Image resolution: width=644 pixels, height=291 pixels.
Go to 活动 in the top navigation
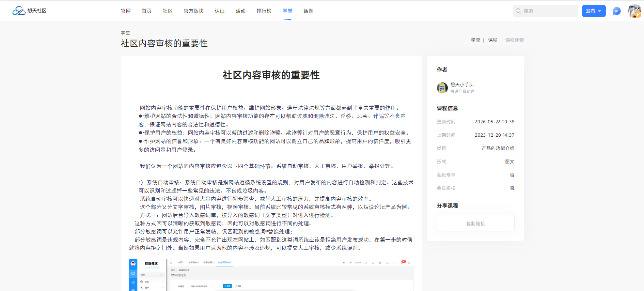(x=240, y=11)
